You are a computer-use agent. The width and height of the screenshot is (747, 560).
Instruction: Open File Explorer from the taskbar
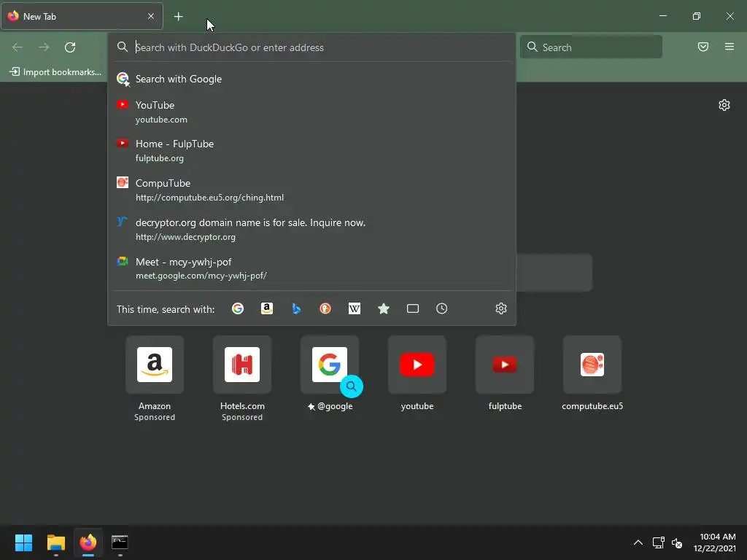[x=56, y=542]
